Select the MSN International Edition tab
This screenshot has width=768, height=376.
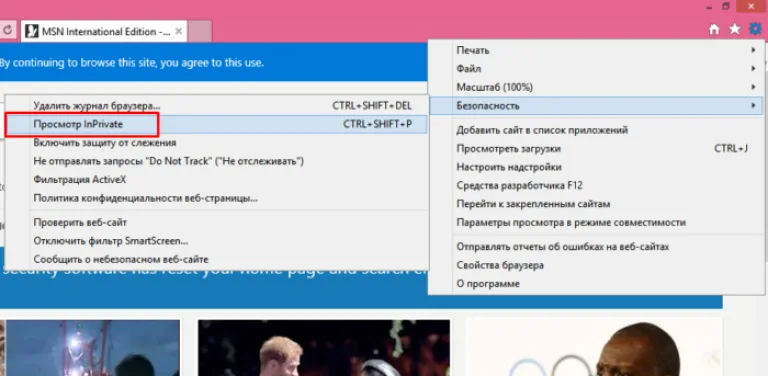click(x=104, y=31)
